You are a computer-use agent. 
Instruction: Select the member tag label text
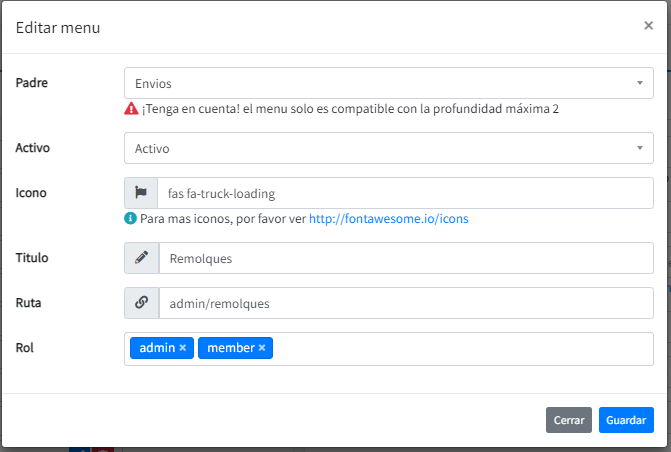(x=230, y=348)
